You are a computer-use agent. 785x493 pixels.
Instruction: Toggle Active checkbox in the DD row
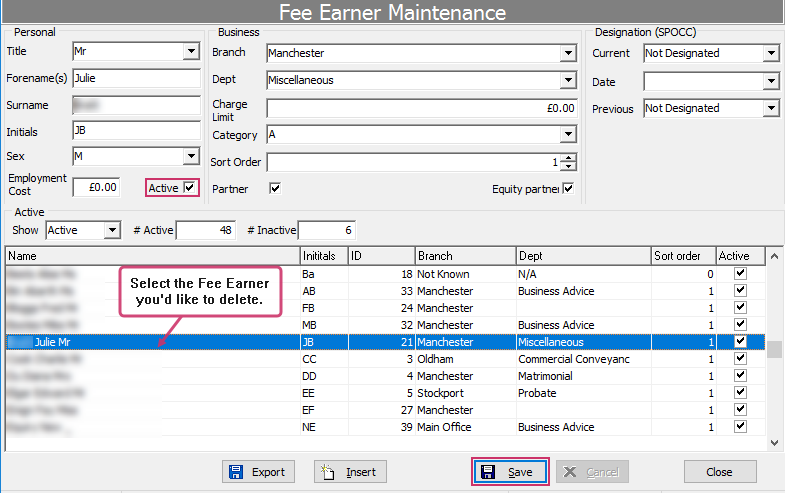tap(740, 375)
